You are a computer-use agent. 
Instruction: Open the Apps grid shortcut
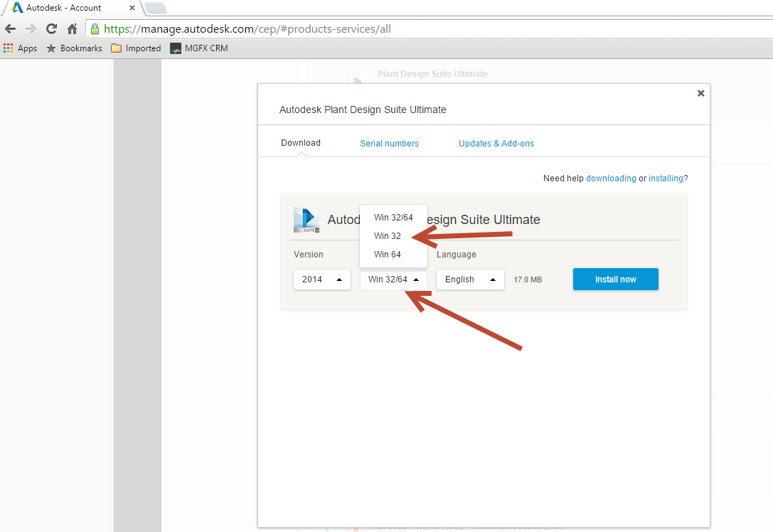click(x=20, y=48)
